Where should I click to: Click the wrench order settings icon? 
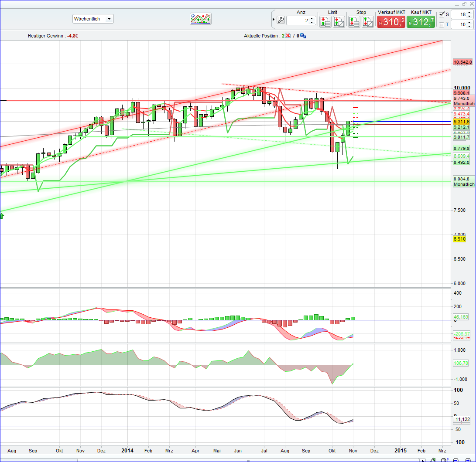tap(281, 20)
